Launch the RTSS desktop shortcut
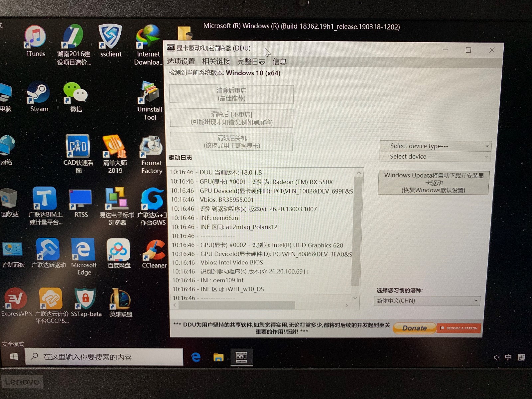This screenshot has height=399, width=532. [x=81, y=203]
